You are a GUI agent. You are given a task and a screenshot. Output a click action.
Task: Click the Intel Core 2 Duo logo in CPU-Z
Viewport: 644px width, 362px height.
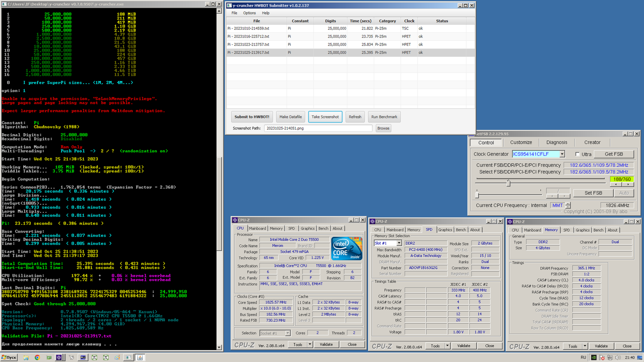click(347, 248)
